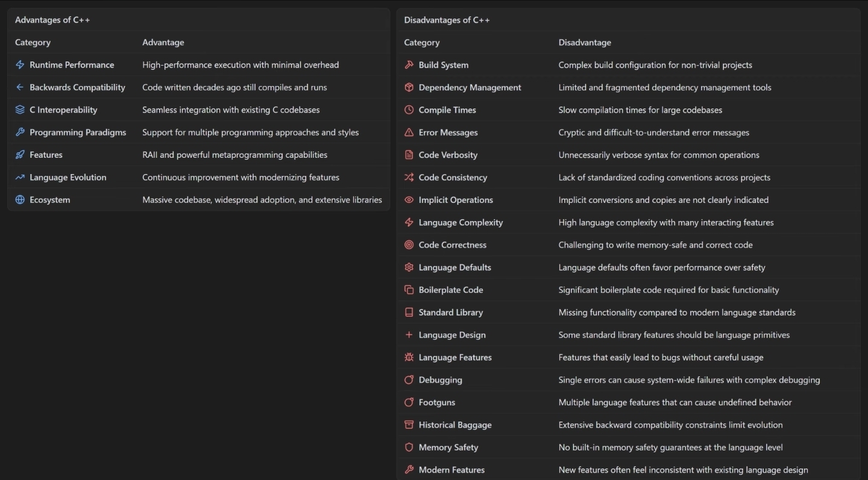
Task: Click the 'Category' header in the Advantages table
Action: tap(33, 42)
